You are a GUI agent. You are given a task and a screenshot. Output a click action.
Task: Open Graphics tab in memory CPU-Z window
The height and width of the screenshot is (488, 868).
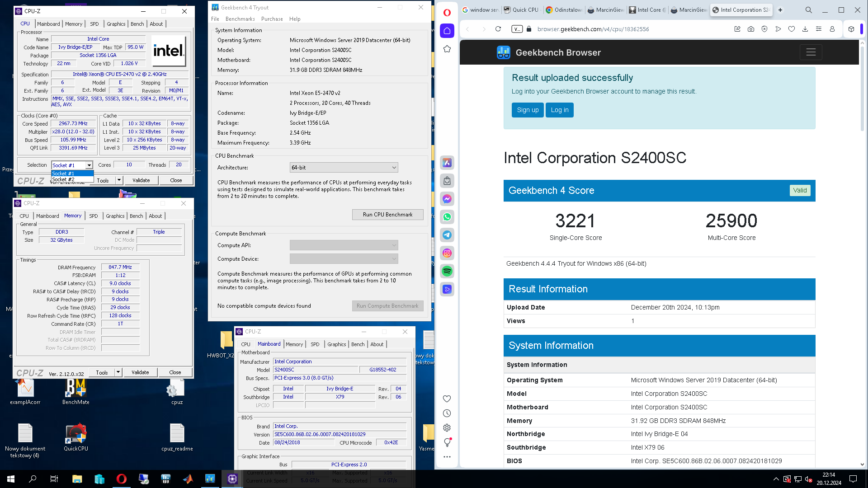tap(115, 216)
